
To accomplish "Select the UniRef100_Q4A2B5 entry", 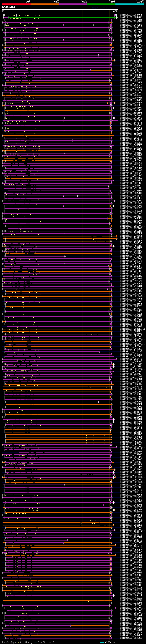I will (131, 25).
